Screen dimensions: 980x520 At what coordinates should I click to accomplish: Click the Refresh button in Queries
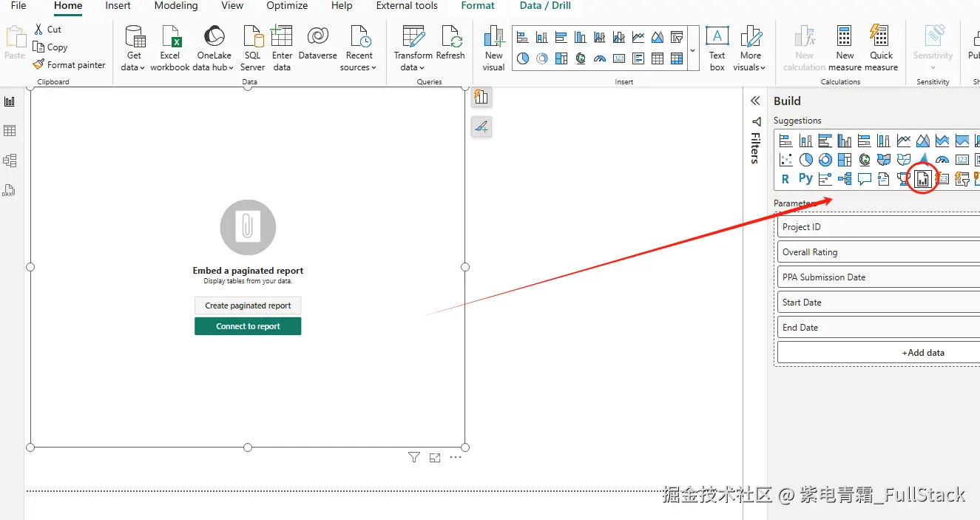click(x=450, y=44)
